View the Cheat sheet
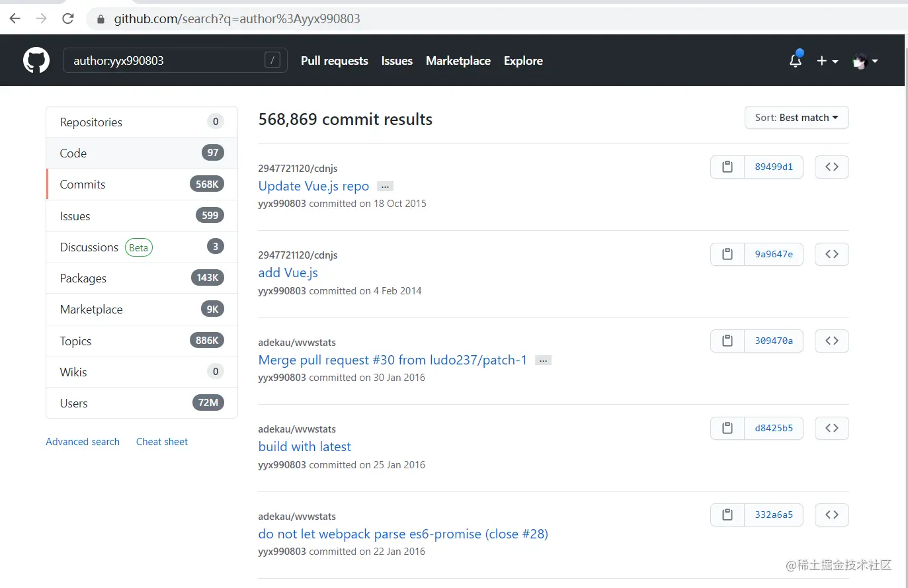The height and width of the screenshot is (588, 908). [x=161, y=441]
